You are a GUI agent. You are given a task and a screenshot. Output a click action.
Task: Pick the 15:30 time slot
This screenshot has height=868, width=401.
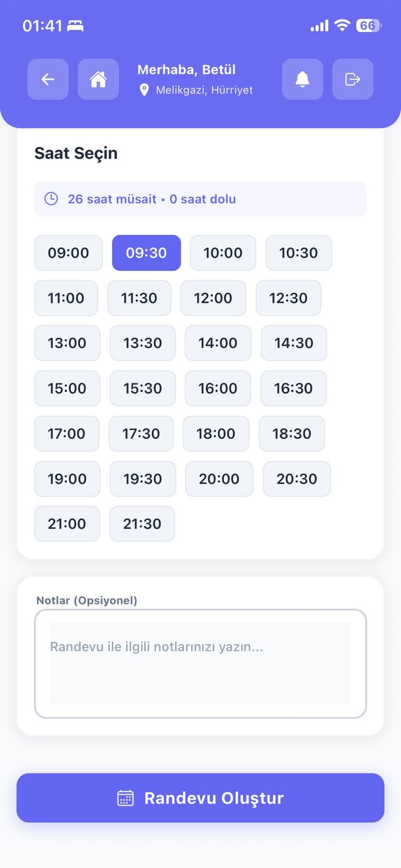pyautogui.click(x=143, y=388)
